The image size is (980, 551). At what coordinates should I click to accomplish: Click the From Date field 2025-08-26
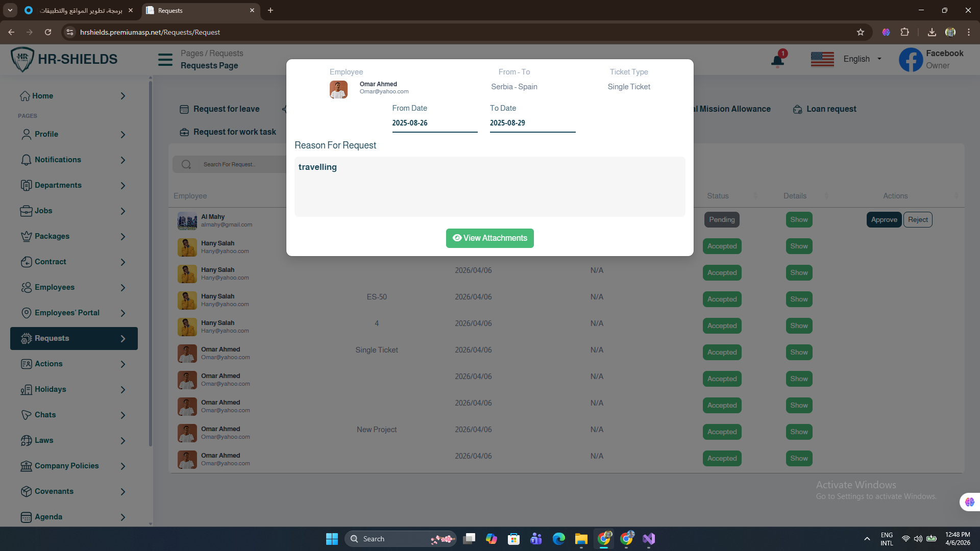434,123
